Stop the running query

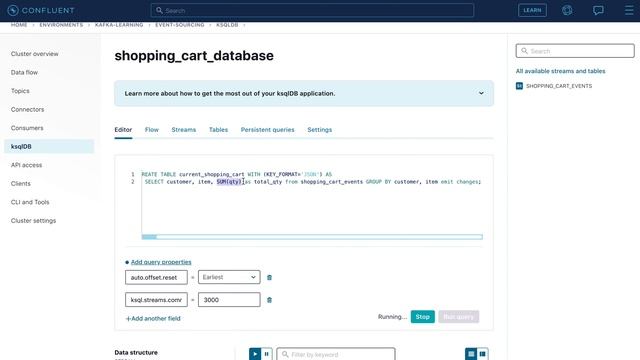click(422, 317)
